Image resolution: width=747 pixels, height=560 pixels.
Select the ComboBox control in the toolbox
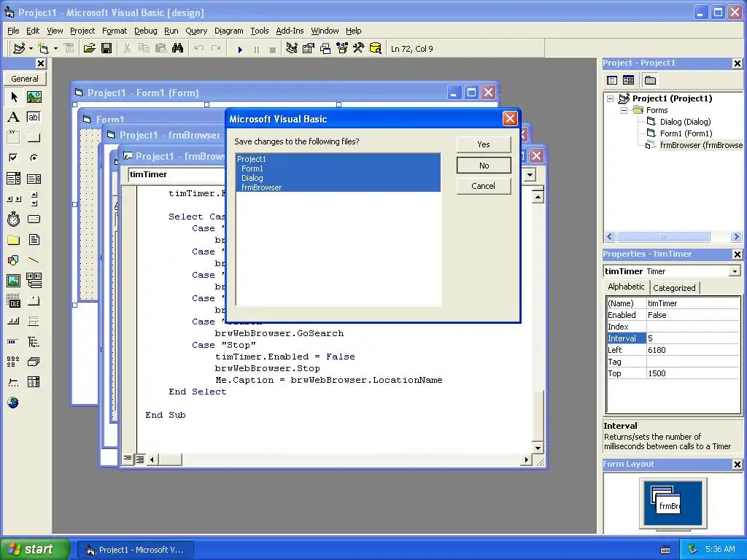[14, 179]
